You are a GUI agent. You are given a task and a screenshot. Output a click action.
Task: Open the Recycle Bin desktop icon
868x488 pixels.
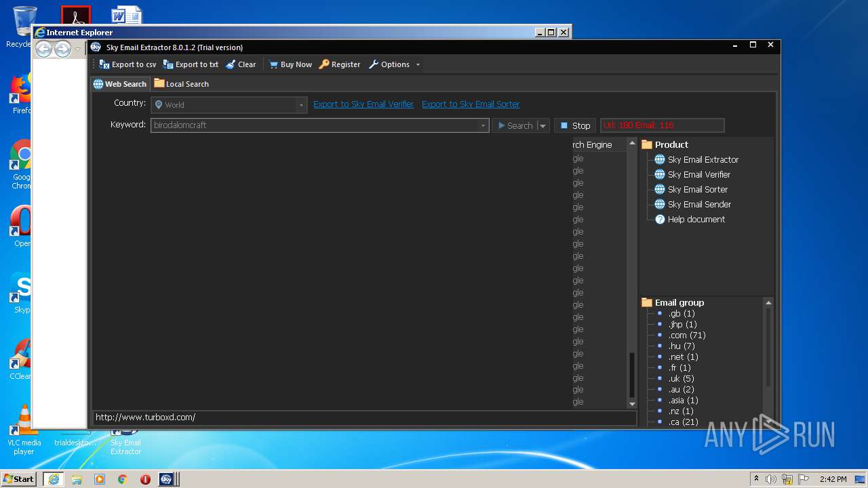[x=24, y=27]
